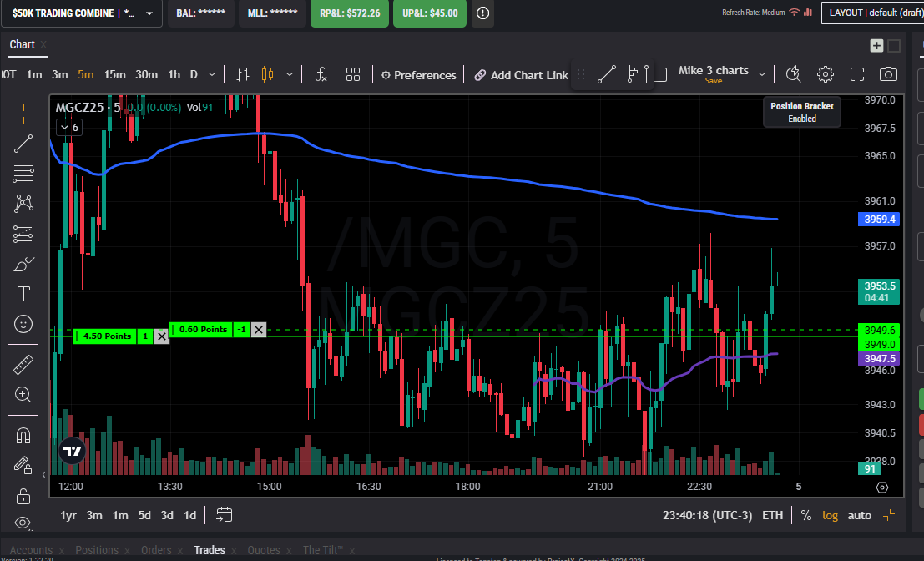The height and width of the screenshot is (561, 924).
Task: Switch to the 15m timeframe
Action: tap(114, 75)
